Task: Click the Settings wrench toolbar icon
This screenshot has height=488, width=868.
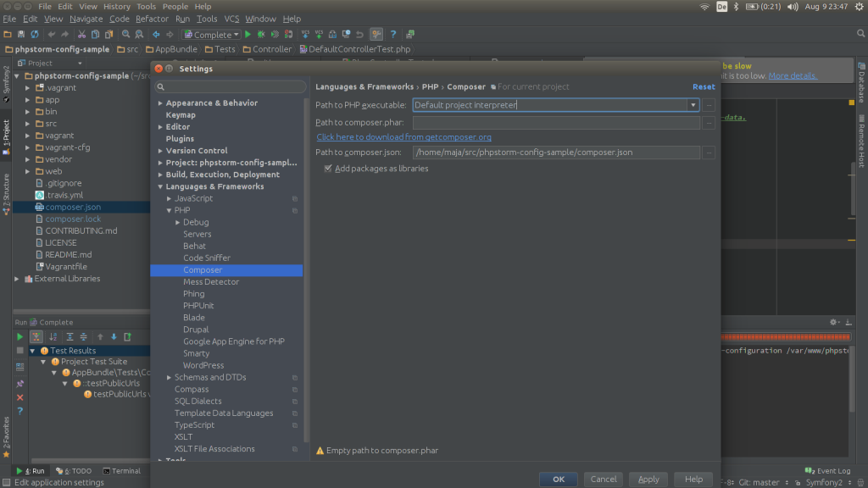Action: [376, 34]
